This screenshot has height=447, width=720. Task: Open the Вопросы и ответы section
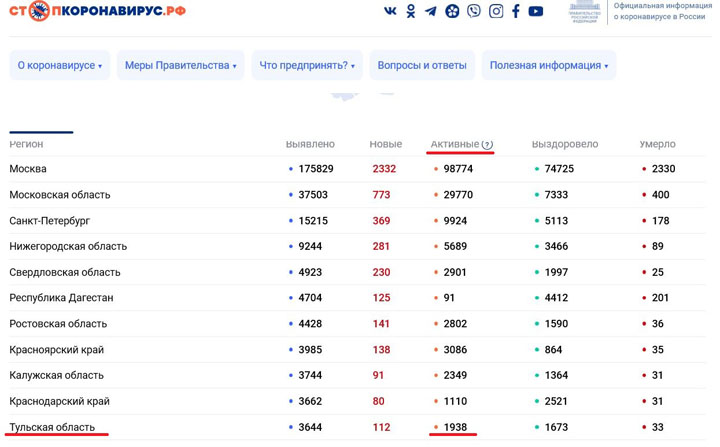(x=421, y=66)
